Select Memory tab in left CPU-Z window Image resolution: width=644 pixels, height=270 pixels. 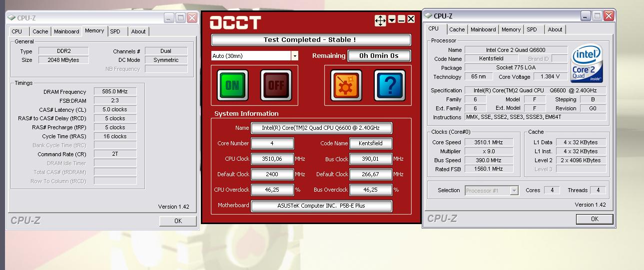[94, 30]
